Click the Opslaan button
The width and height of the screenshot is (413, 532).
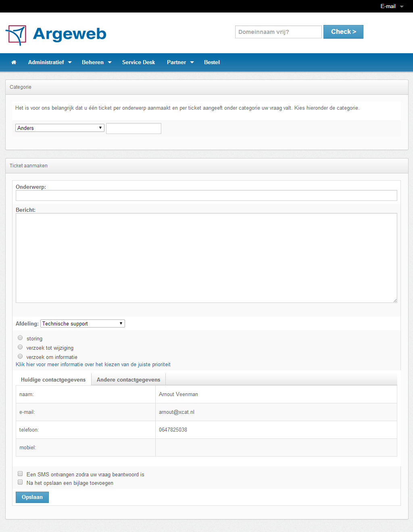32,497
